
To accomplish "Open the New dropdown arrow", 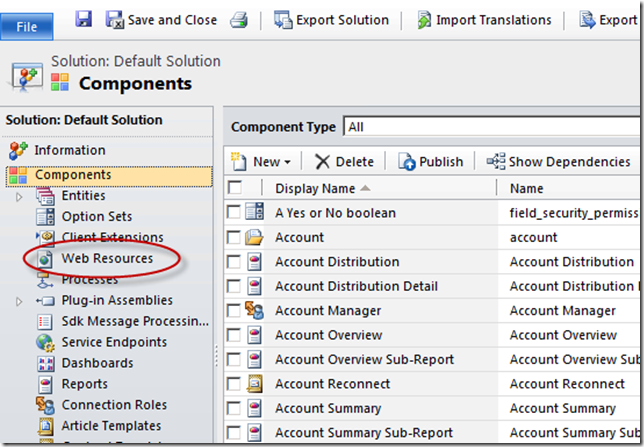I will click(288, 162).
